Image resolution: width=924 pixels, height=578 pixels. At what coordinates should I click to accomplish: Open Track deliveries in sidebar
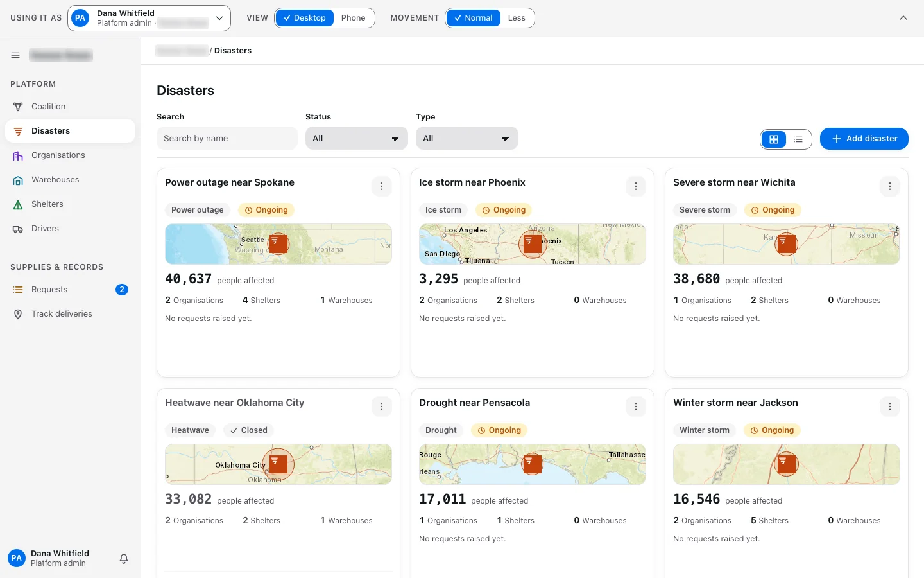pos(70,314)
